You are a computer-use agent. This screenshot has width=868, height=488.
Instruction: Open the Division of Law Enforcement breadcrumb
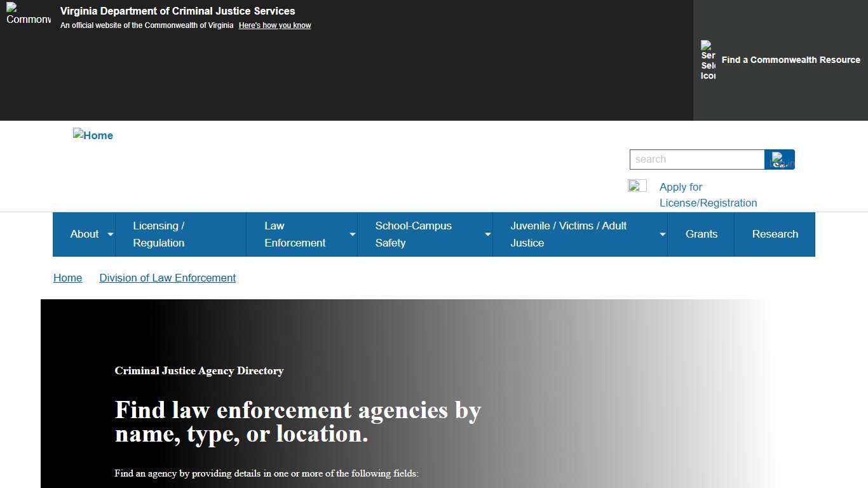point(167,278)
